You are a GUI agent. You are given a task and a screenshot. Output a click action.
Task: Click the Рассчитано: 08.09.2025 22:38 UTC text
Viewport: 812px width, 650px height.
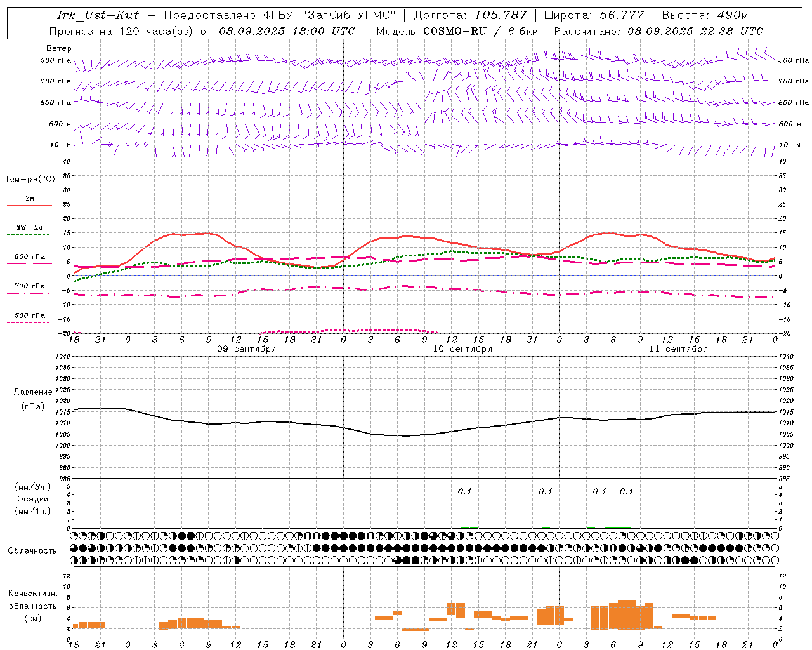(x=658, y=31)
